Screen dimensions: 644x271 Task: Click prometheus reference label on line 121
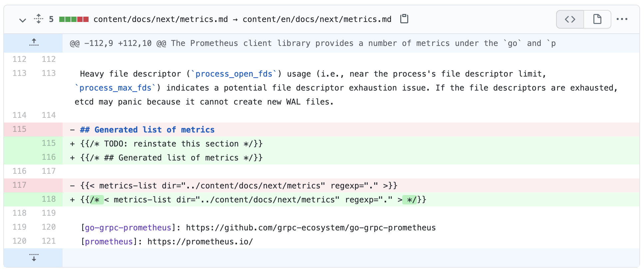click(x=109, y=242)
